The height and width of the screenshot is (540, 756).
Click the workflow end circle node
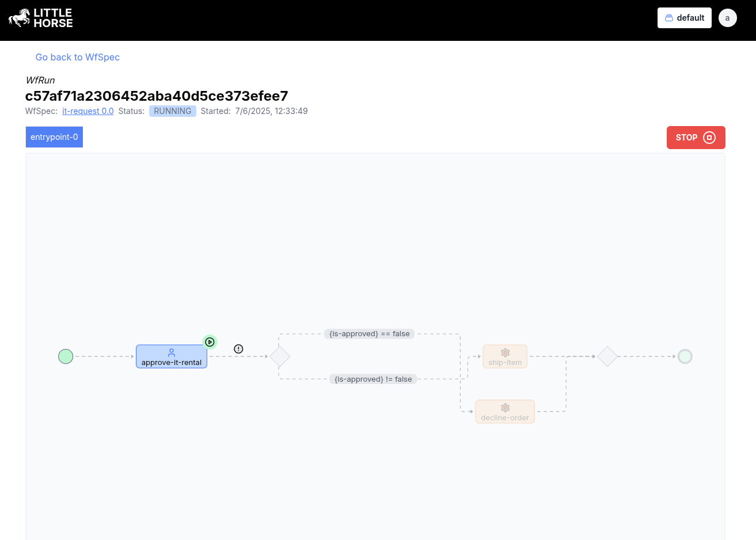pyautogui.click(x=685, y=356)
